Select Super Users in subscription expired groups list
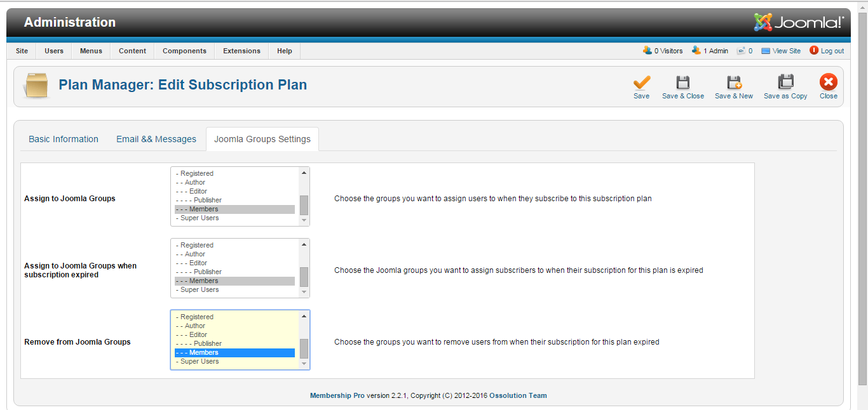Viewport: 868px width, 410px height. (235, 289)
